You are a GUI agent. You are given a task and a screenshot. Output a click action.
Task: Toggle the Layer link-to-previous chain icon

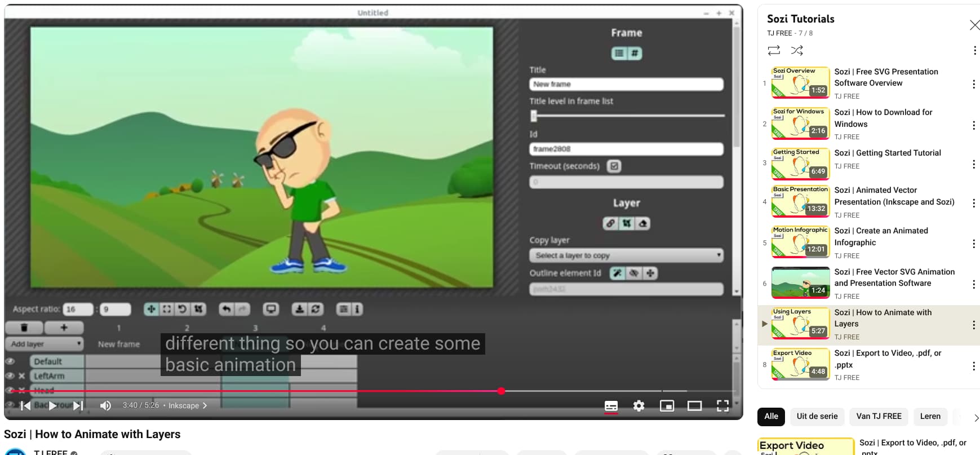click(x=610, y=223)
